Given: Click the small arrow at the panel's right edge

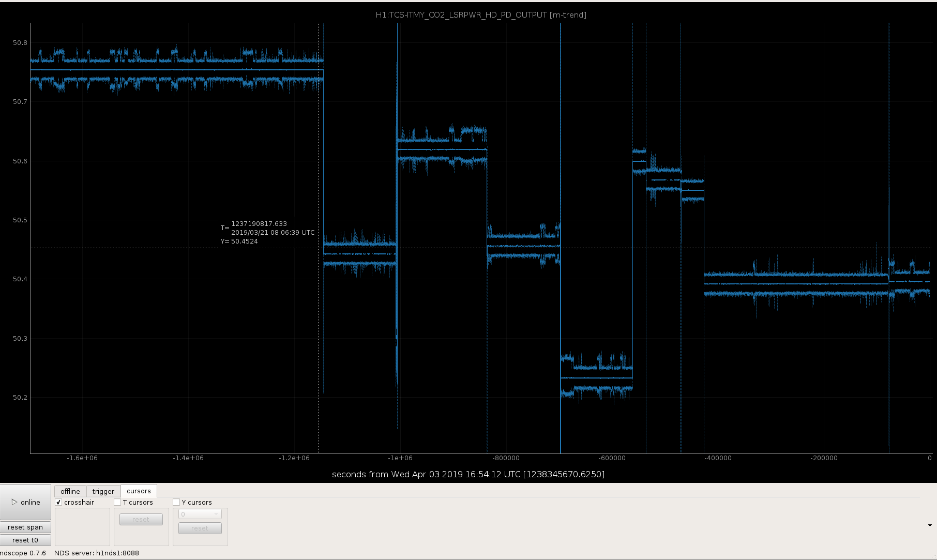Looking at the screenshot, I should point(930,525).
